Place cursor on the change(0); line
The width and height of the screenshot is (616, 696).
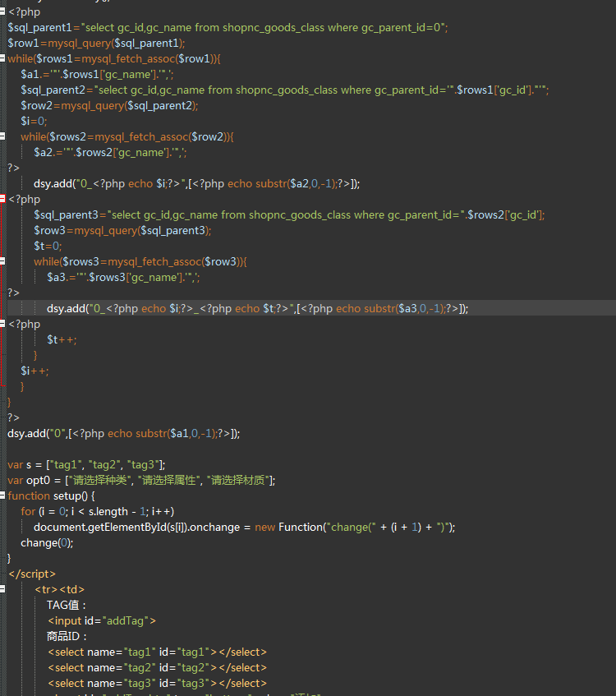[x=47, y=543]
